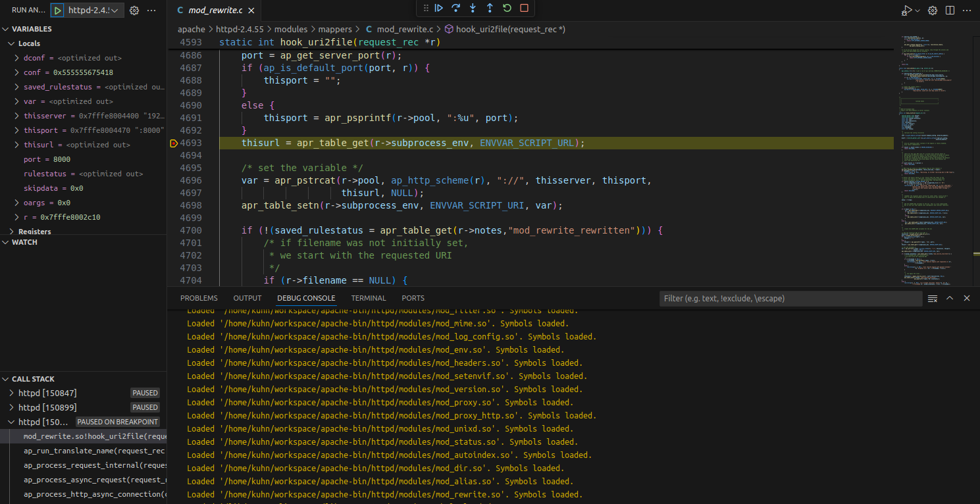
Task: Close the bottom panel
Action: coord(967,299)
